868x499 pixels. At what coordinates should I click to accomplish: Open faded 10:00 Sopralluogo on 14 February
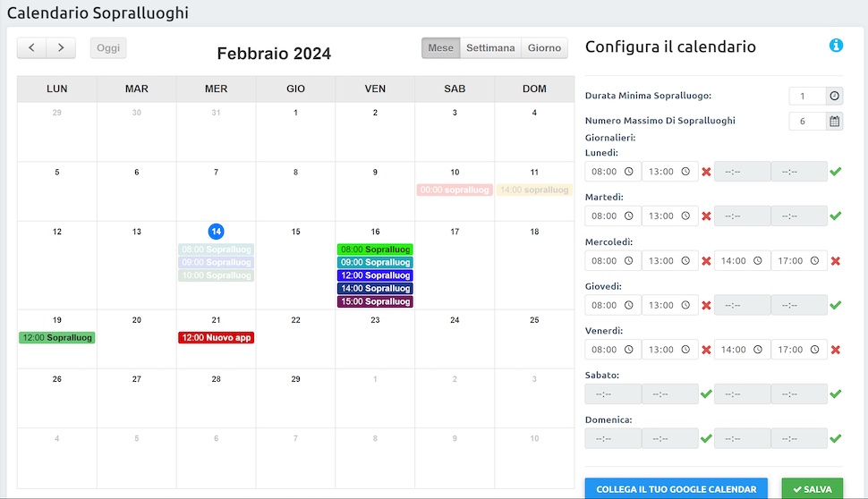[x=216, y=275]
